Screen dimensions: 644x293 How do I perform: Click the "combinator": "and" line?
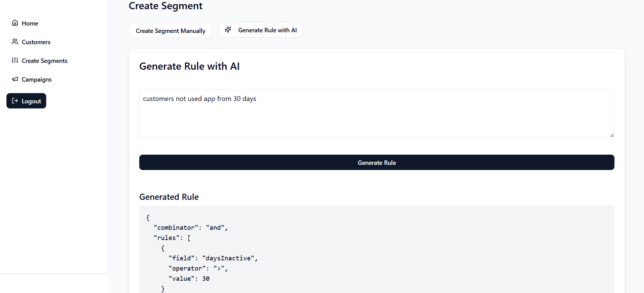point(191,228)
